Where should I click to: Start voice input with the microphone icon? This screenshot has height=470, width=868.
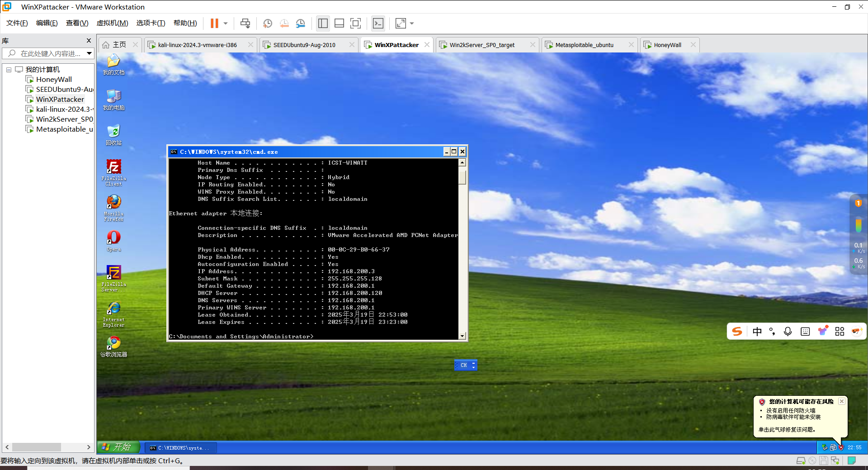click(x=788, y=332)
